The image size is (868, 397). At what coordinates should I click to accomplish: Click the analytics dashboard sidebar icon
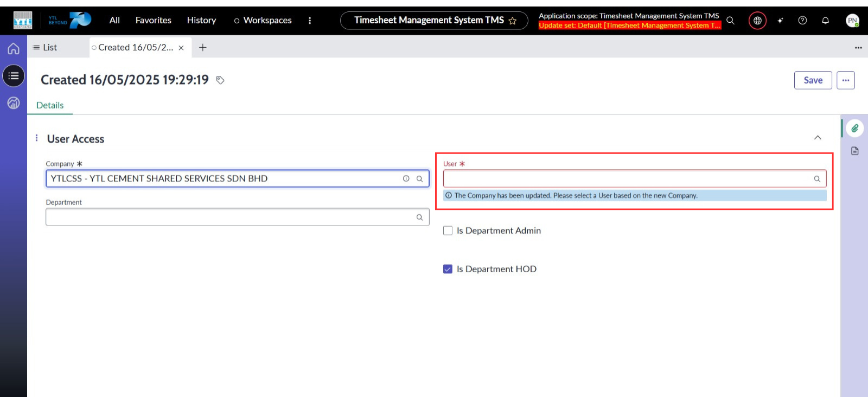point(14,103)
